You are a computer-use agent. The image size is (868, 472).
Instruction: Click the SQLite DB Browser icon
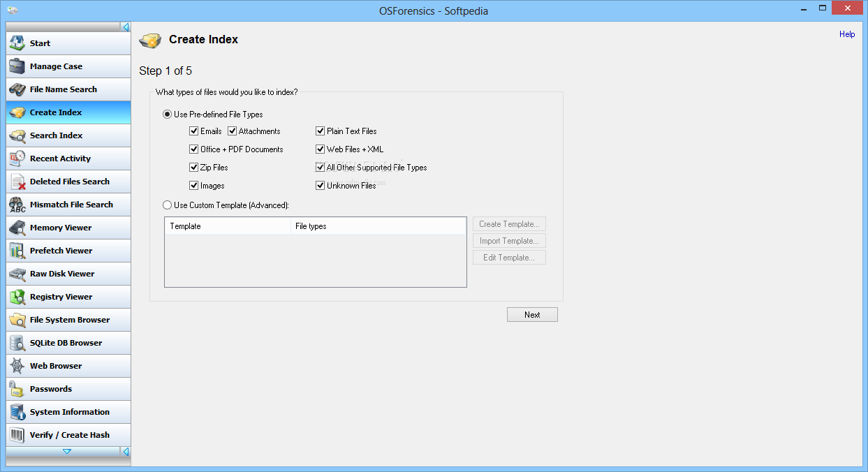(x=17, y=343)
